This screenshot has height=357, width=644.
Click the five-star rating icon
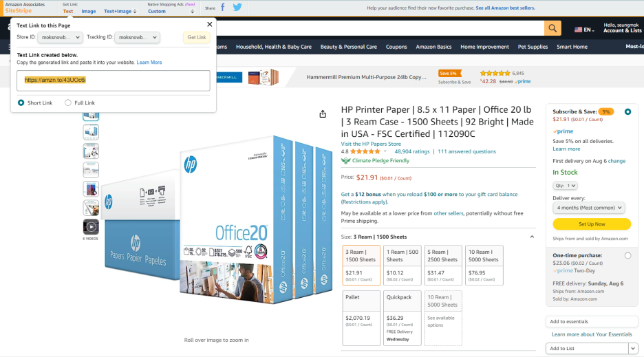[x=365, y=151]
